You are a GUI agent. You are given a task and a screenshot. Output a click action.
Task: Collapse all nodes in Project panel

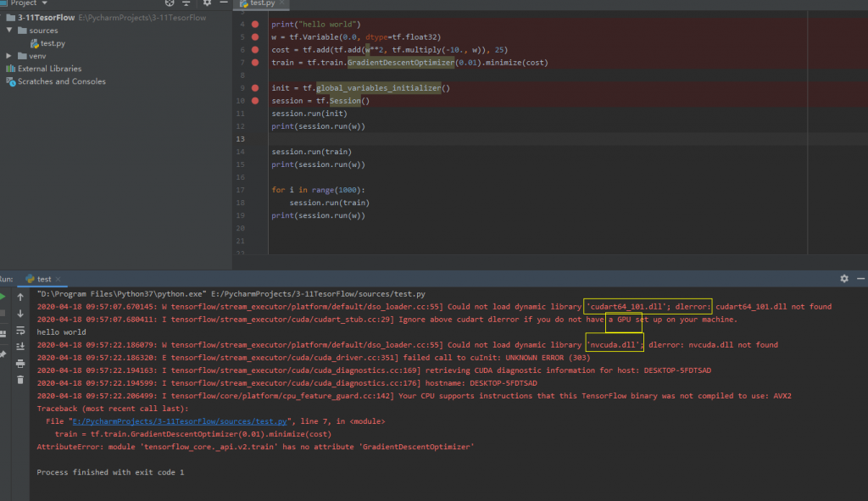pos(187,3)
